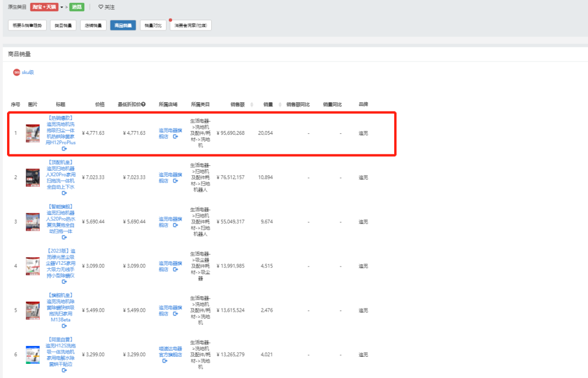Screen dimensions: 588x378
Task: Click the 商品销量 section heading
Action: (x=20, y=54)
